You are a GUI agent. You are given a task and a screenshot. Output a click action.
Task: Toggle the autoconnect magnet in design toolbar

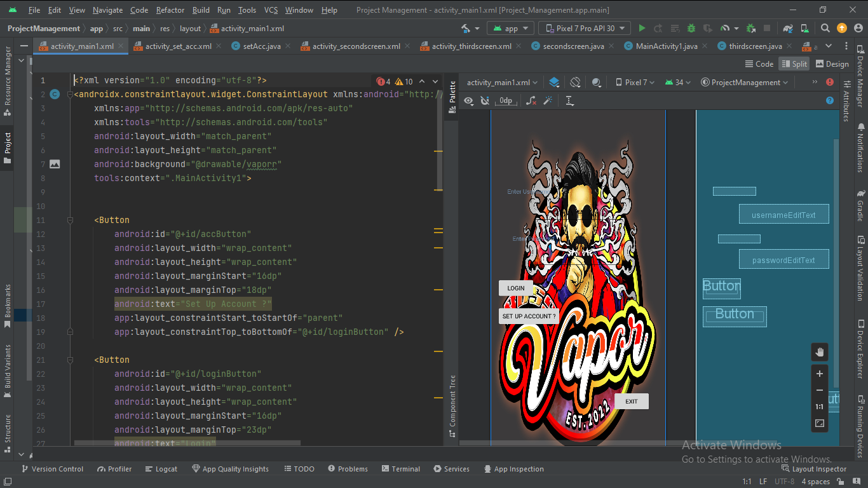coord(485,100)
